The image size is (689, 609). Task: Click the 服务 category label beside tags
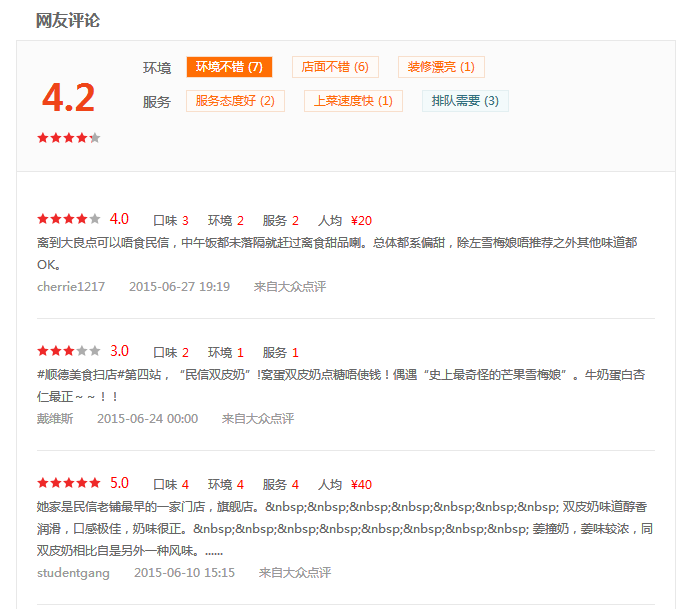157,102
